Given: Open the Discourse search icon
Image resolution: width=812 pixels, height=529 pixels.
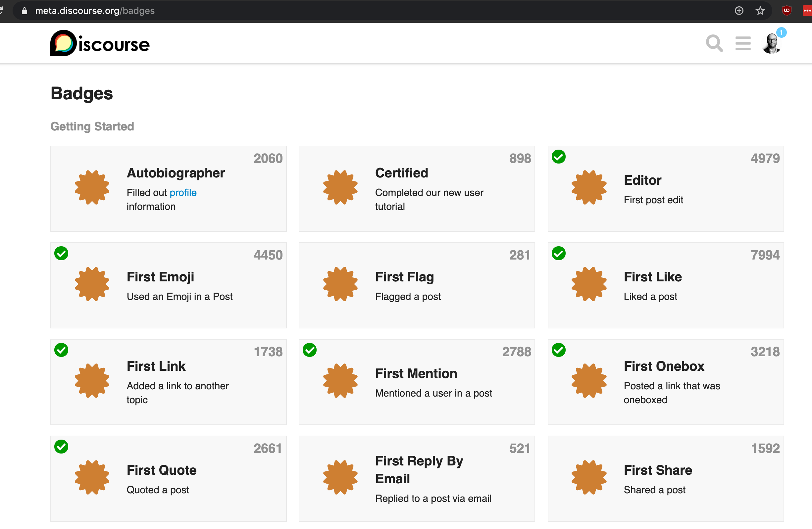Looking at the screenshot, I should point(714,44).
